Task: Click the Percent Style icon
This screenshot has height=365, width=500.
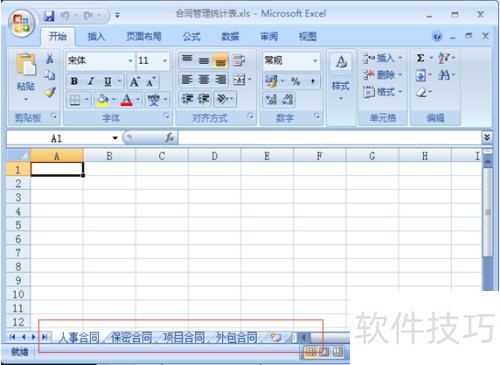Action: (x=296, y=81)
